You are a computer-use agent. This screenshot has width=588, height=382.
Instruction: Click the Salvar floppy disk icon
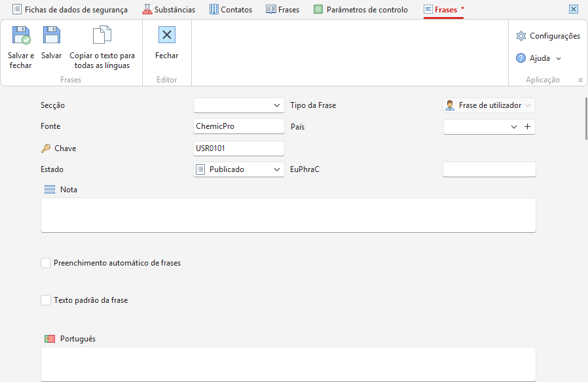click(51, 35)
